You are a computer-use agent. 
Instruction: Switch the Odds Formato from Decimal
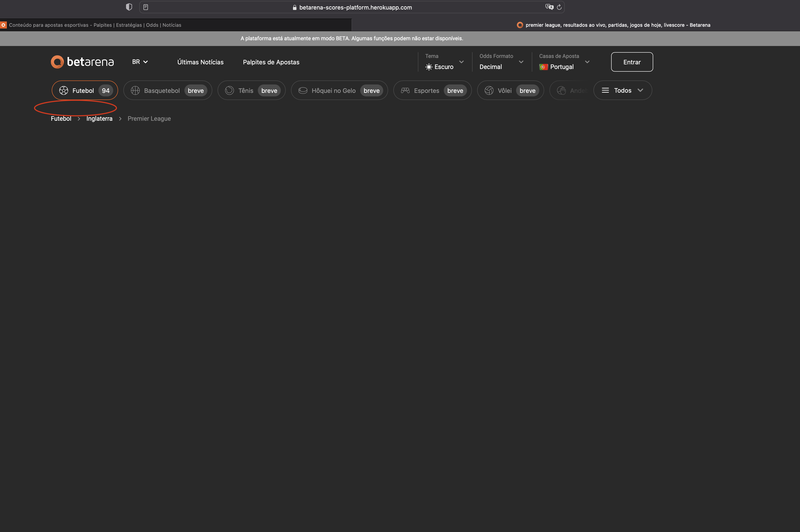[501, 67]
